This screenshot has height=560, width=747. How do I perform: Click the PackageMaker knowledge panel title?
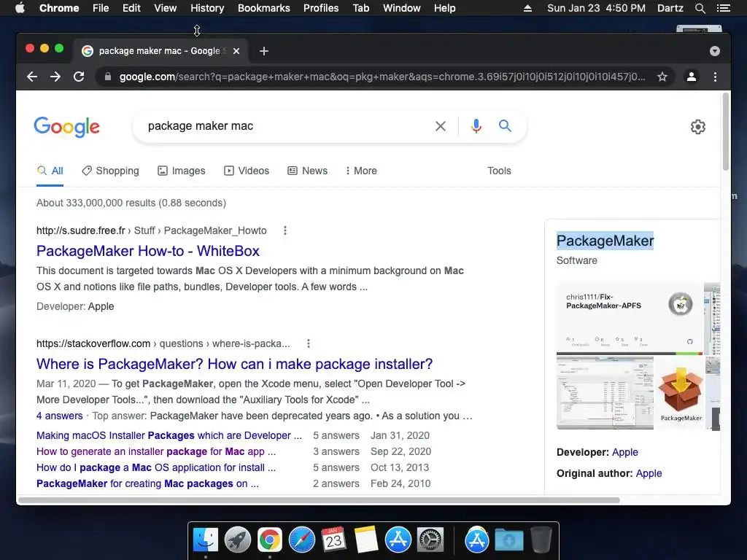(x=605, y=241)
